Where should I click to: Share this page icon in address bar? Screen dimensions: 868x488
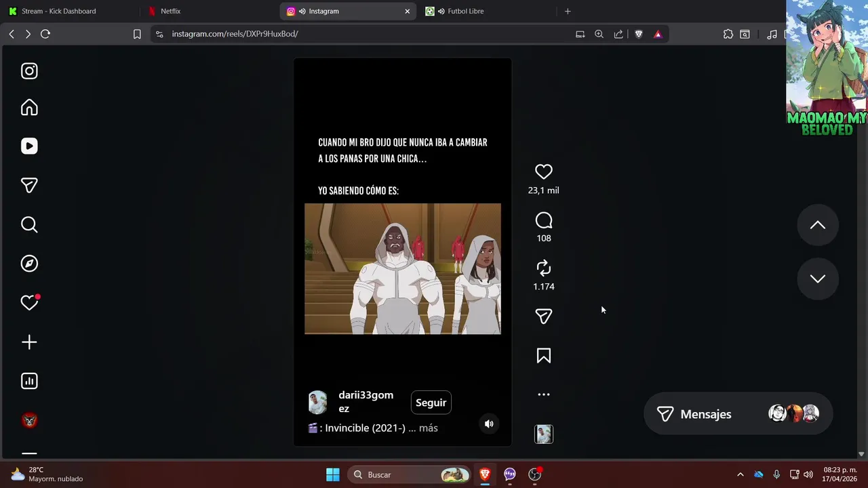tap(618, 34)
